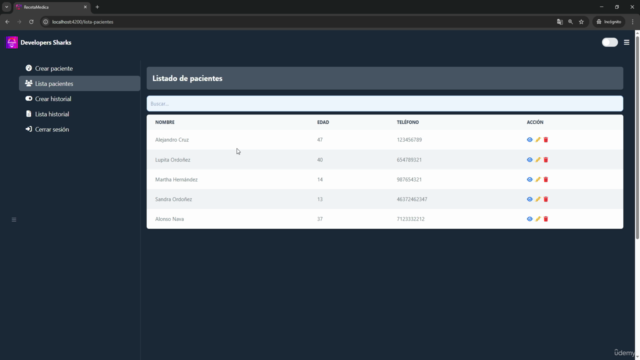Select the name Martha Hernández
The image size is (640, 360).
point(176,179)
